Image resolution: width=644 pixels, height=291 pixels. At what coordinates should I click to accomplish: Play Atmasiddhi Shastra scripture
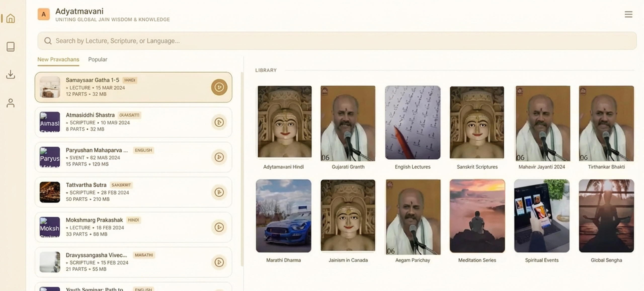click(219, 122)
